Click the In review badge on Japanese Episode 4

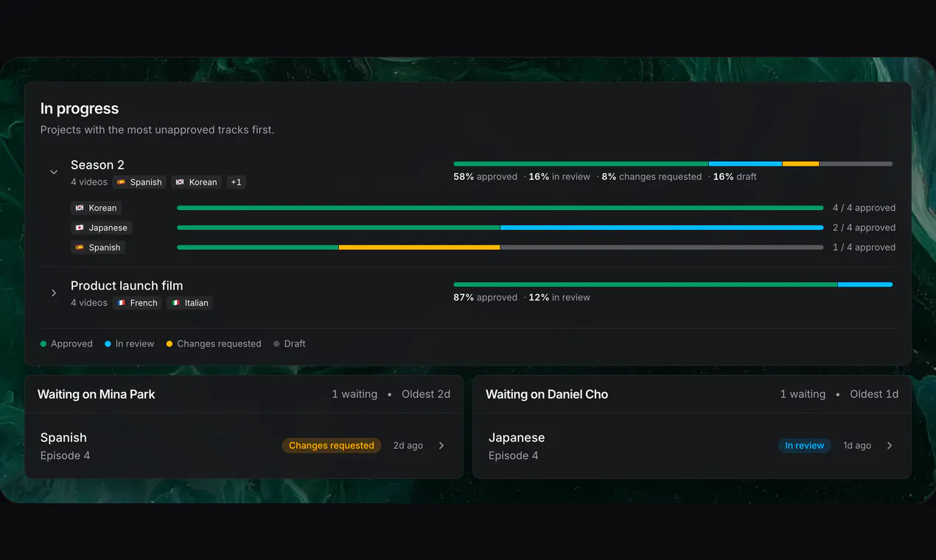click(805, 446)
